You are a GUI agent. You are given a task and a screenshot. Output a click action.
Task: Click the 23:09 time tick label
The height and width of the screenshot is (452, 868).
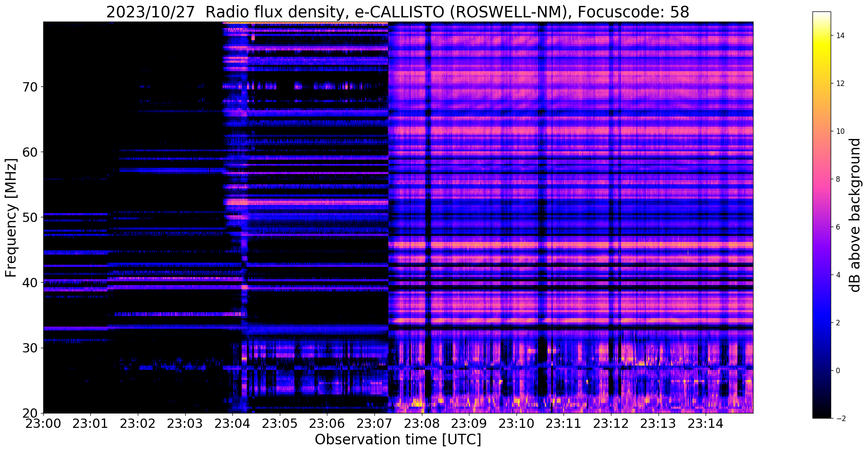(x=469, y=423)
